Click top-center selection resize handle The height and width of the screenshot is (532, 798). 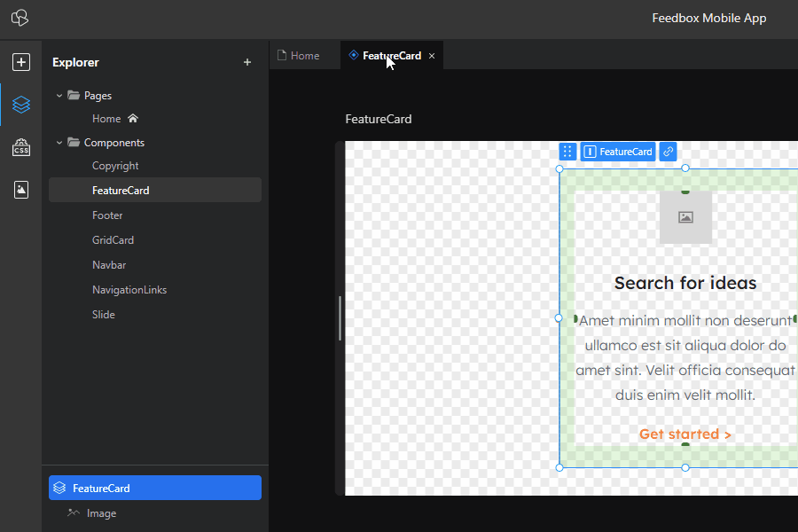[x=685, y=168]
